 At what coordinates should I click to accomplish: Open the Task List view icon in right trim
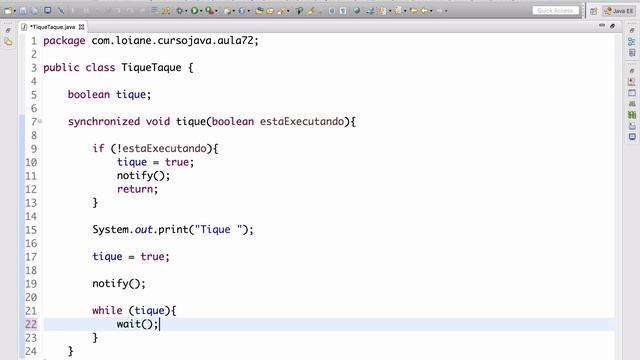click(632, 52)
